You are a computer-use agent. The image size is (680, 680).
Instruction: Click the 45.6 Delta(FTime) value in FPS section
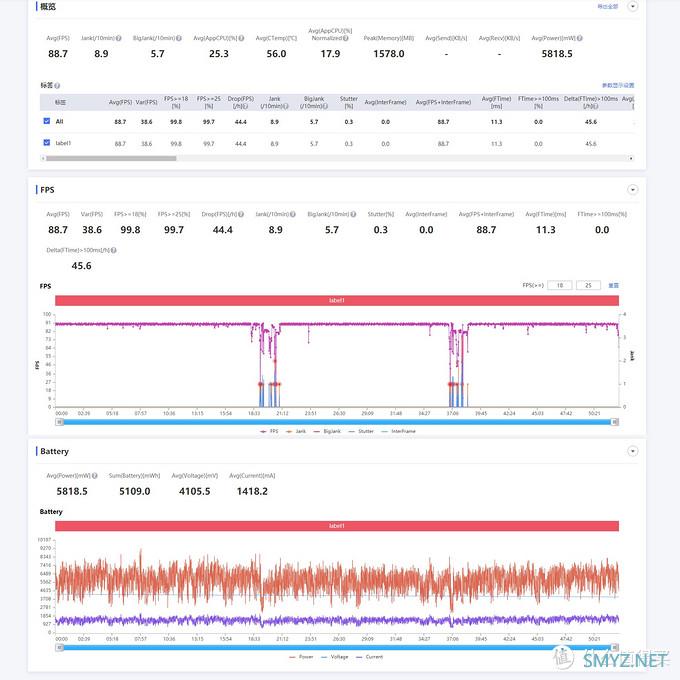point(82,266)
